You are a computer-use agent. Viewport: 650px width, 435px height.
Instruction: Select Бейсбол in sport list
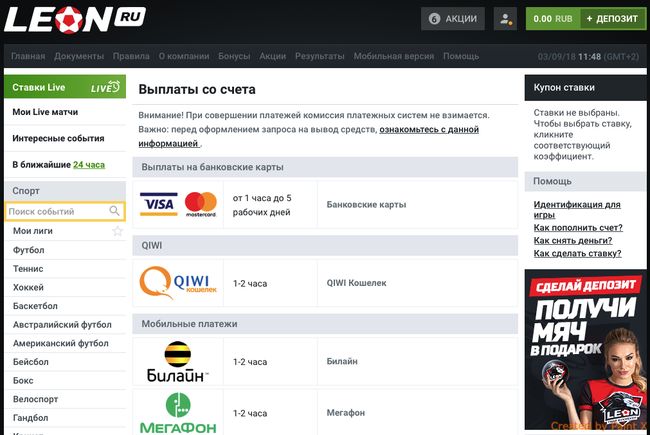pyautogui.click(x=65, y=362)
